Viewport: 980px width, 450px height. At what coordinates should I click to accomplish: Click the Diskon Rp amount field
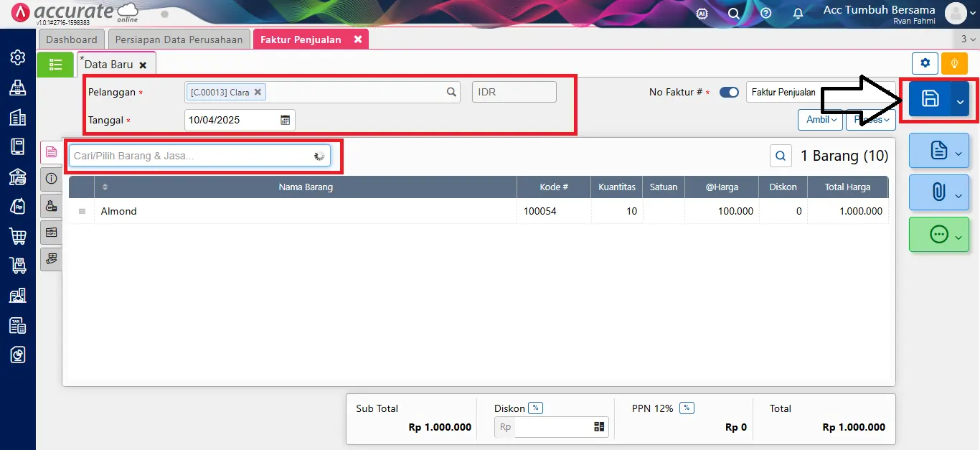(x=553, y=427)
